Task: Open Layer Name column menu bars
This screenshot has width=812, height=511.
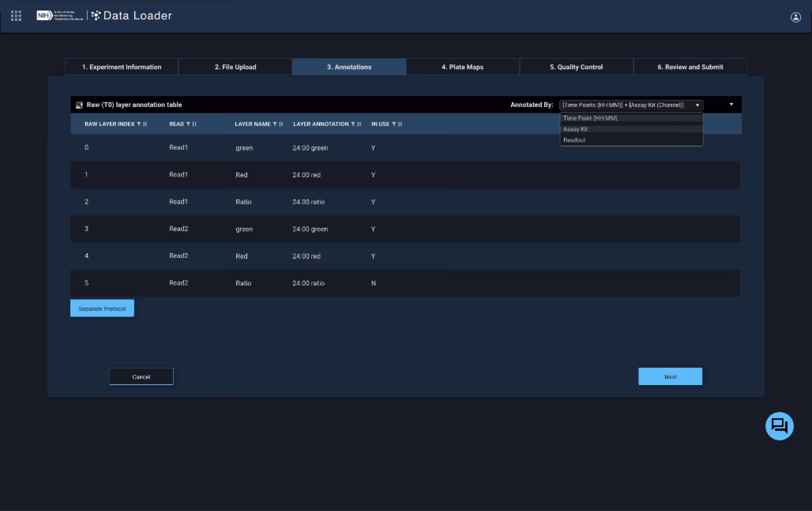Action: pos(281,124)
